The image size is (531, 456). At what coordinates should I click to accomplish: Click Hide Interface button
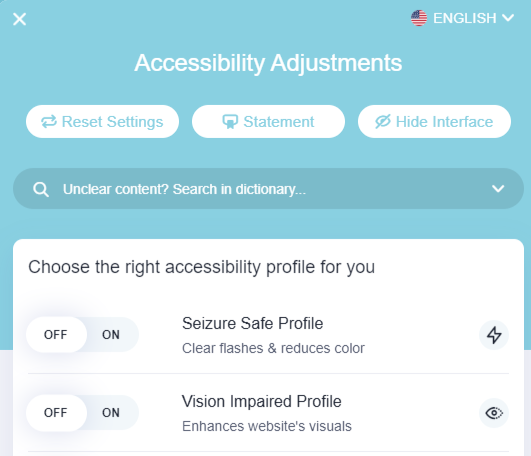coord(434,122)
